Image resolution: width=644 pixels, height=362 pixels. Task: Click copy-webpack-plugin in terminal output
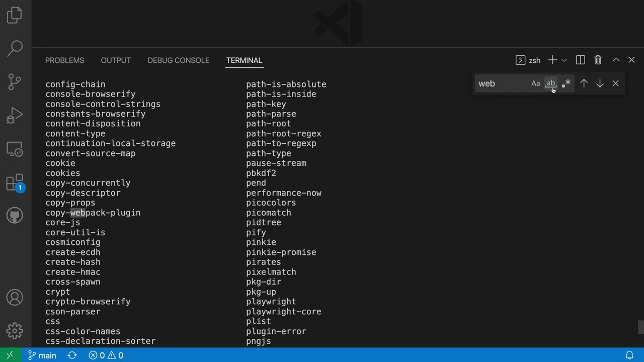pyautogui.click(x=93, y=213)
